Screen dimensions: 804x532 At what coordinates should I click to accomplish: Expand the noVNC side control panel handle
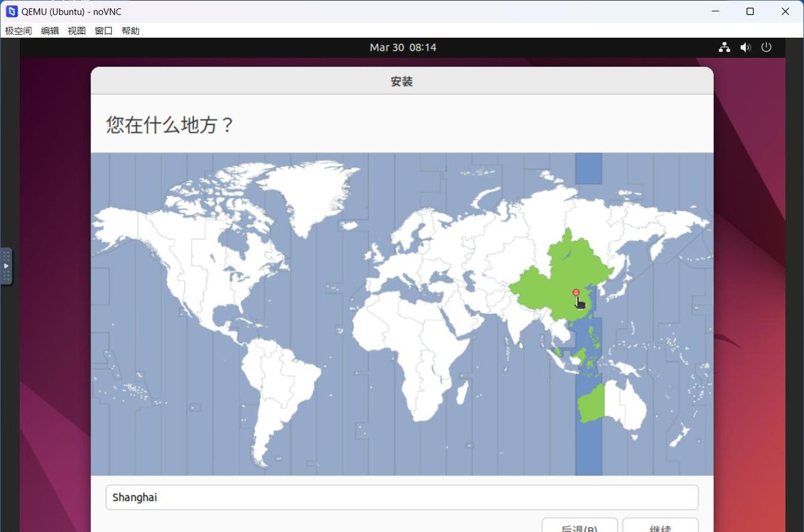(x=6, y=266)
